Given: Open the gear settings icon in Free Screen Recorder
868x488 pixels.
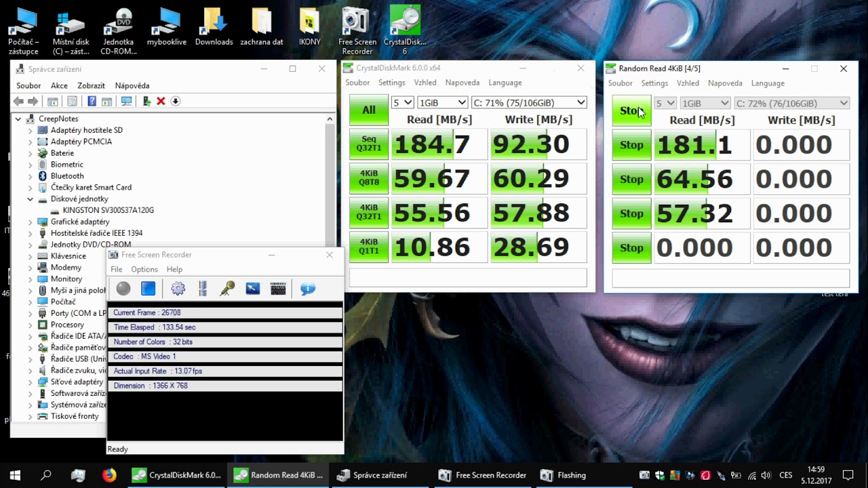Looking at the screenshot, I should [x=178, y=289].
